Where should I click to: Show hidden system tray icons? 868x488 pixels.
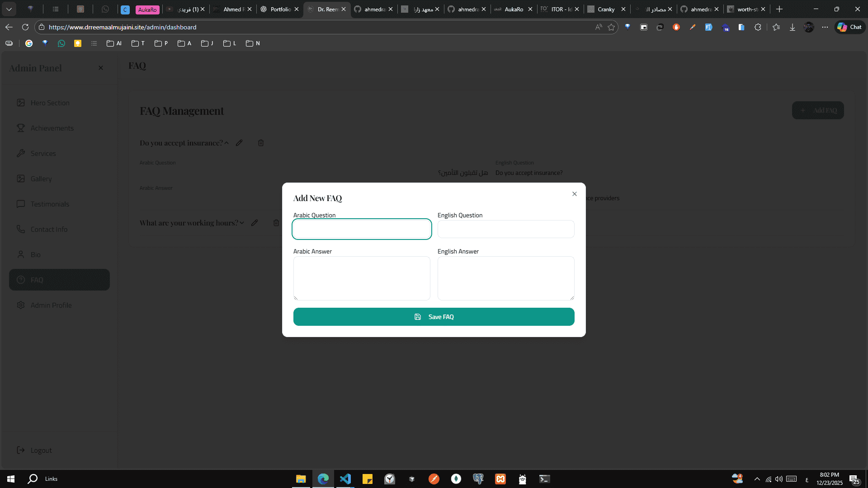point(757,479)
